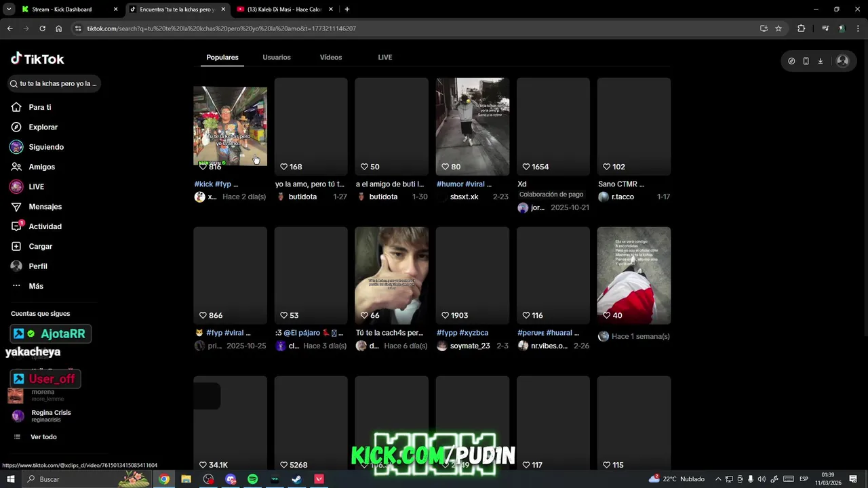Open weather widget 22°C Nublado
Viewport: 868px width, 488px height.
click(676, 479)
